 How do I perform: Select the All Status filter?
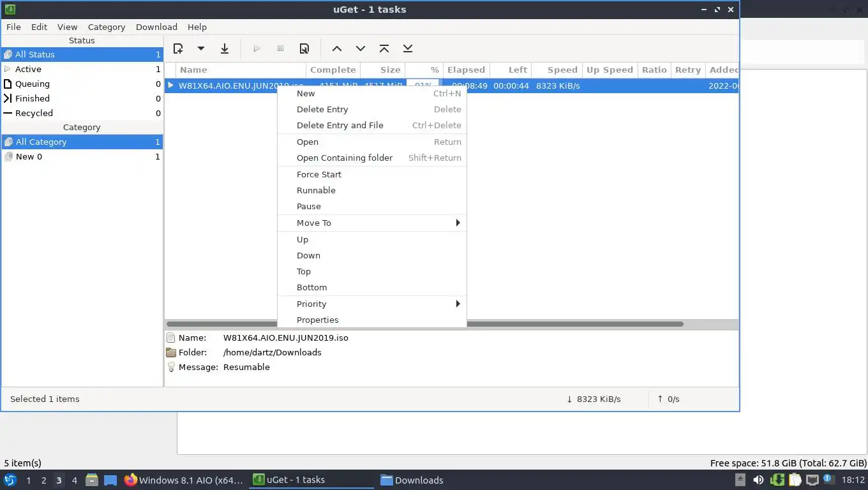pos(82,54)
